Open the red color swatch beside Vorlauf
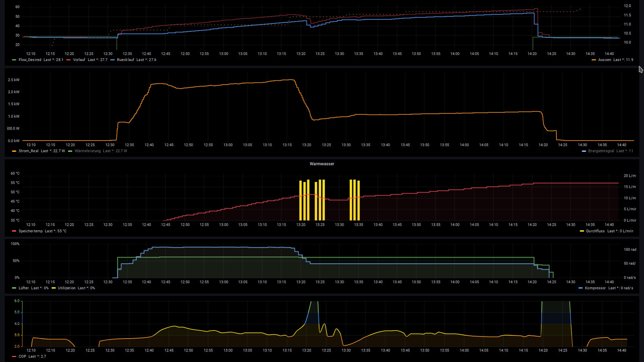The width and height of the screenshot is (644, 362). coord(69,60)
